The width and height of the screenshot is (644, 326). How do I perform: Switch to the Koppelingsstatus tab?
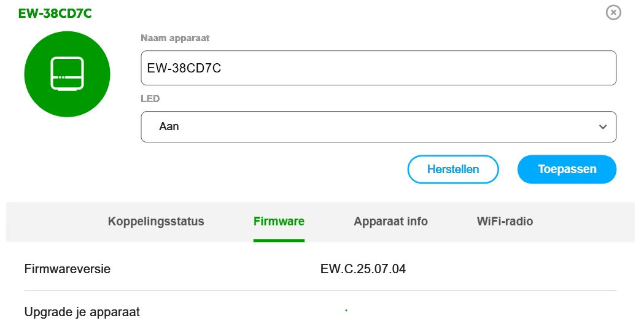tap(156, 222)
